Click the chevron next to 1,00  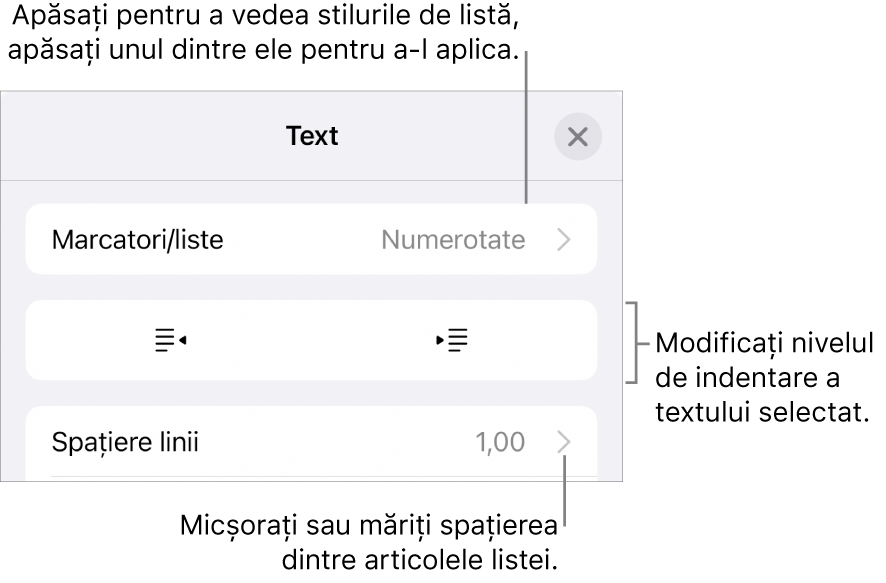pos(566,442)
